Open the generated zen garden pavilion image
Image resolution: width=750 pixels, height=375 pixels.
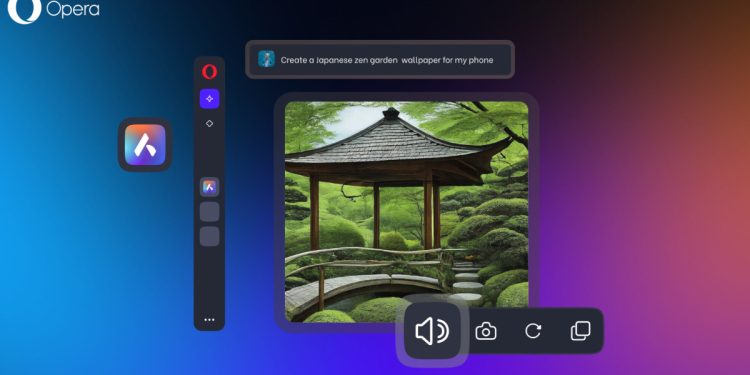(407, 212)
